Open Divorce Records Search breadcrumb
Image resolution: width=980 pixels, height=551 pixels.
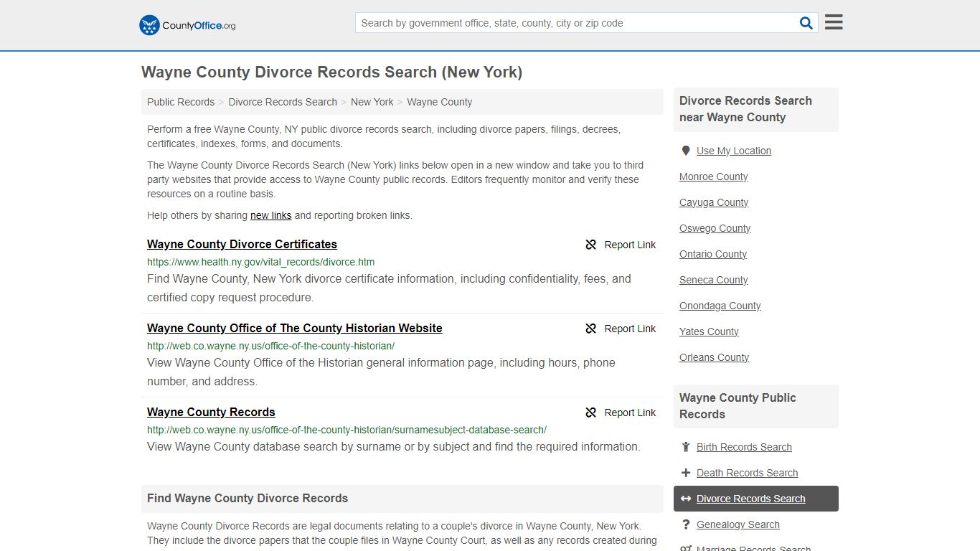[283, 102]
